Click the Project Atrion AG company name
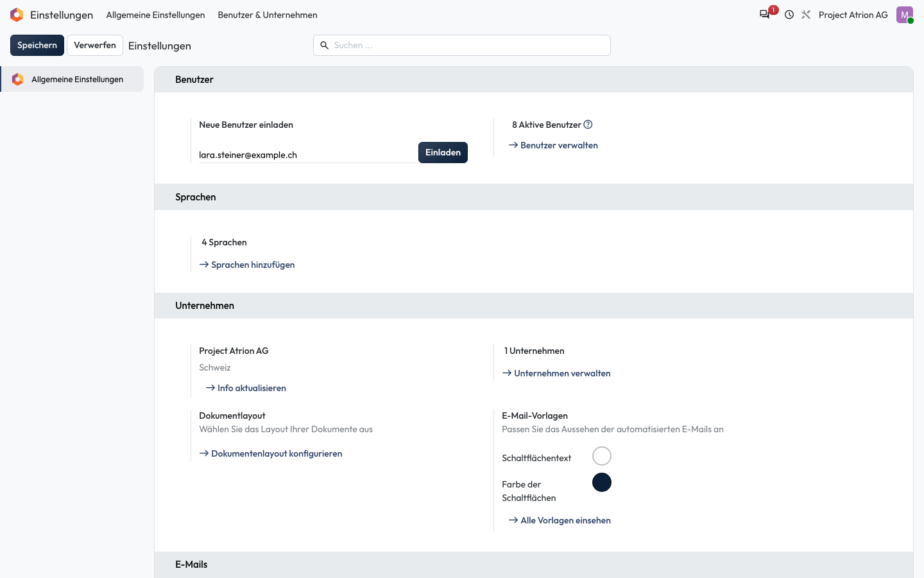This screenshot has width=924, height=578. (234, 351)
